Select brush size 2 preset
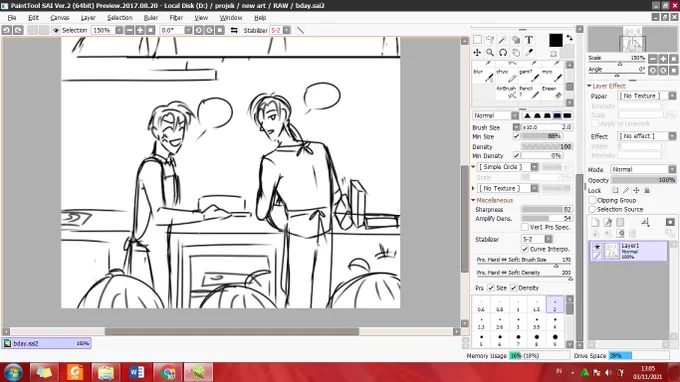This screenshot has width=680, height=382. tap(555, 305)
